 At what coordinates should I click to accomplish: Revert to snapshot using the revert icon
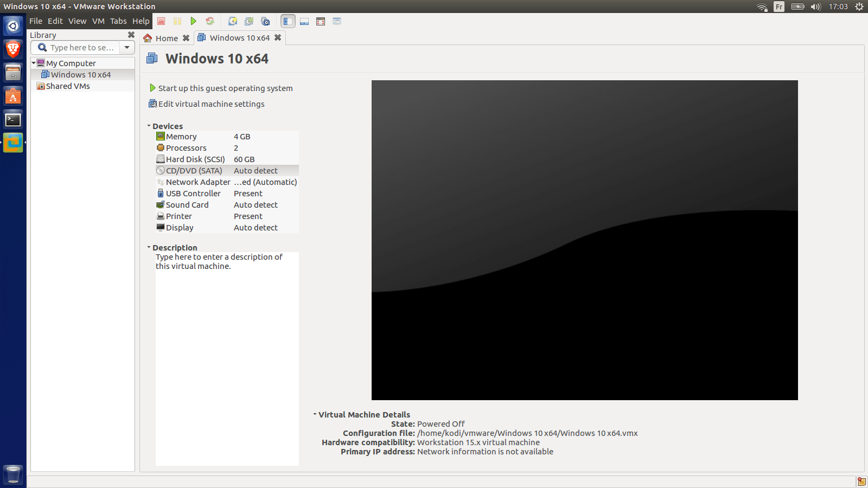point(249,21)
